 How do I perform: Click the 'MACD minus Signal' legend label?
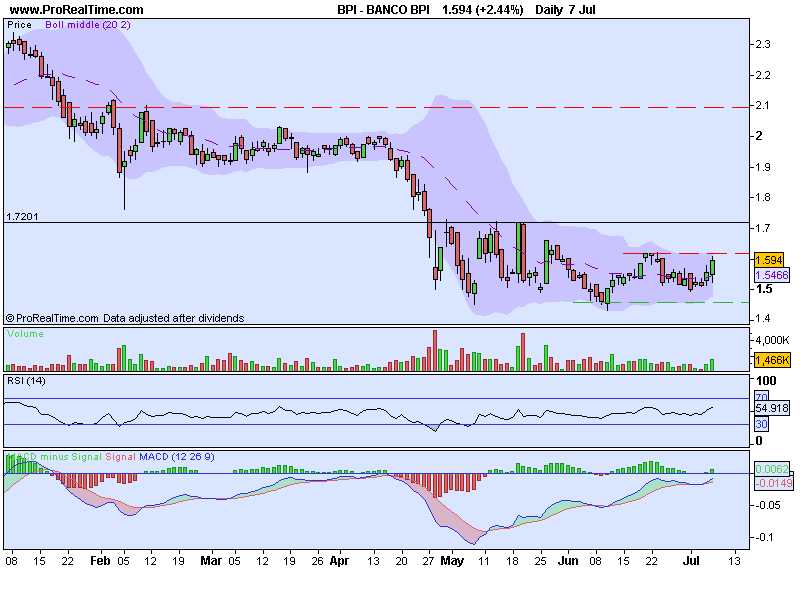[55, 457]
